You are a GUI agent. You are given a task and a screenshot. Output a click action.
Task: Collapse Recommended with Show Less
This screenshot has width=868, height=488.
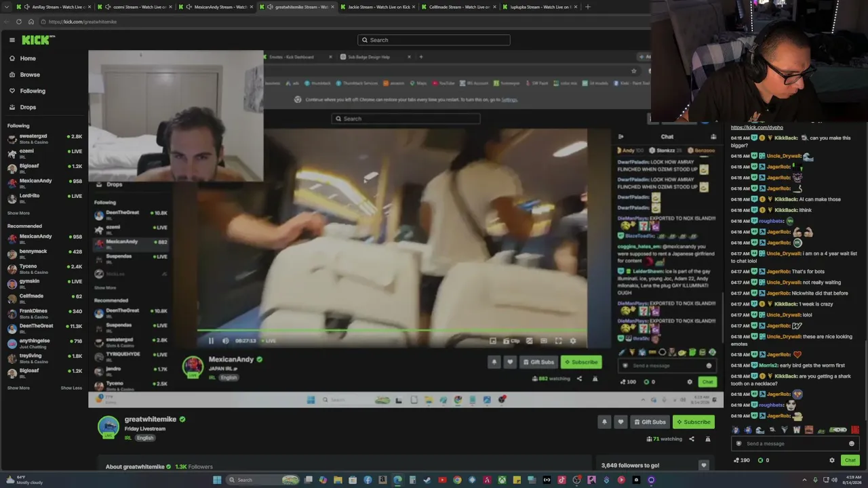tap(71, 388)
